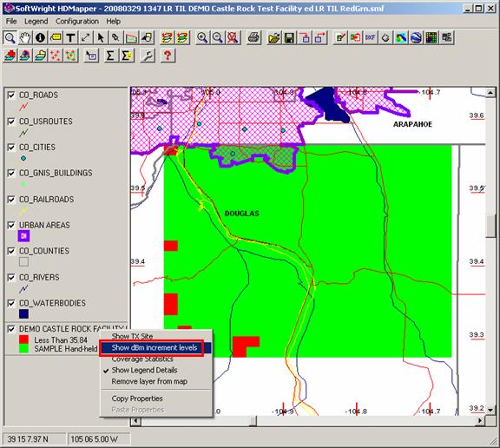Click the CO_RIVERS layer name
Screen dimensions: 500x448
(39, 278)
